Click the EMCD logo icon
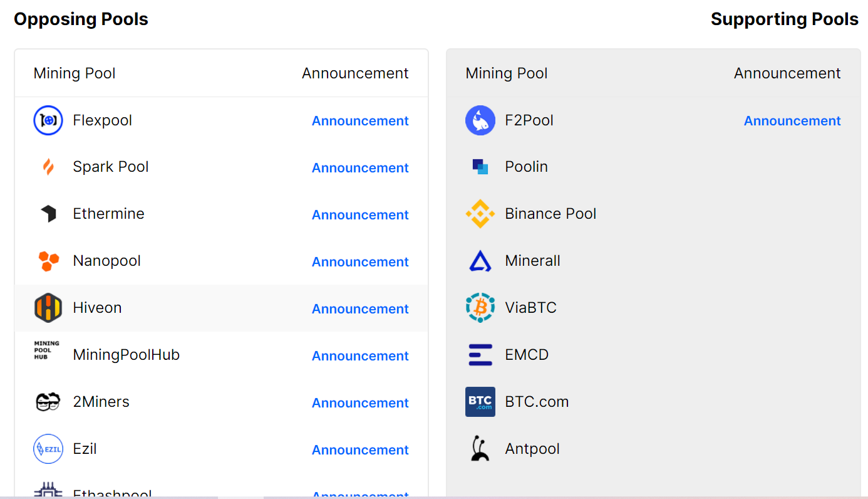This screenshot has width=868, height=499. pos(480,355)
